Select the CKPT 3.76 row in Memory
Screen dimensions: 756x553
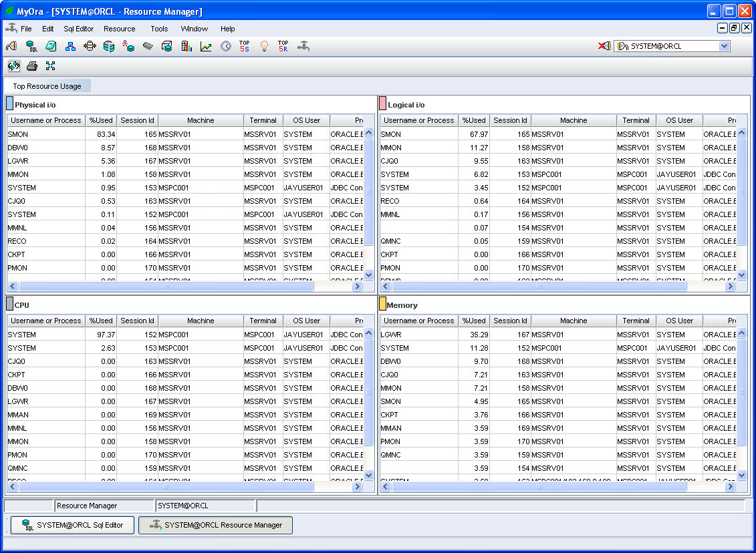tap(558, 415)
